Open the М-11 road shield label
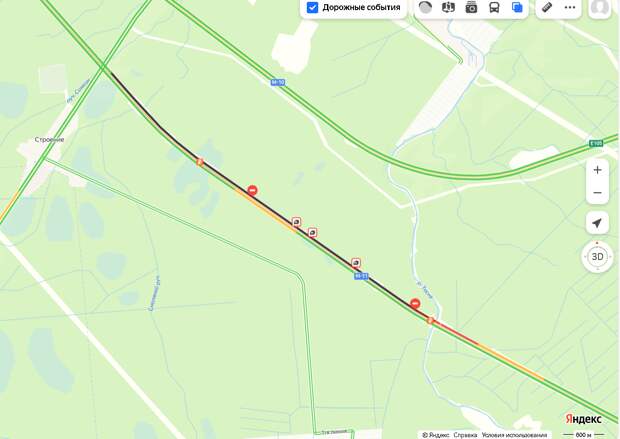 [361, 276]
